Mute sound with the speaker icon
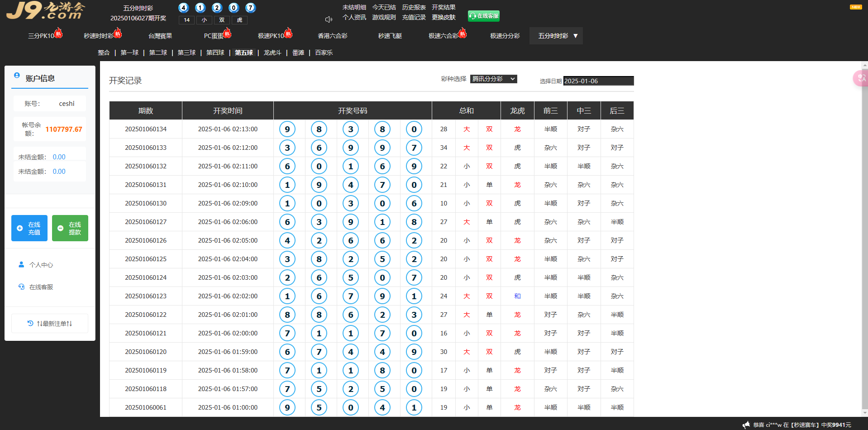This screenshot has width=868, height=430. click(329, 19)
